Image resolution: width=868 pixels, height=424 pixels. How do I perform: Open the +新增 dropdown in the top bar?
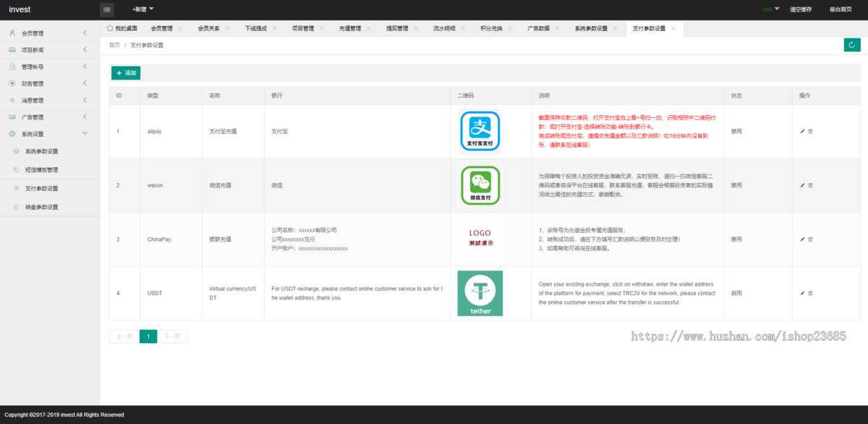143,9
